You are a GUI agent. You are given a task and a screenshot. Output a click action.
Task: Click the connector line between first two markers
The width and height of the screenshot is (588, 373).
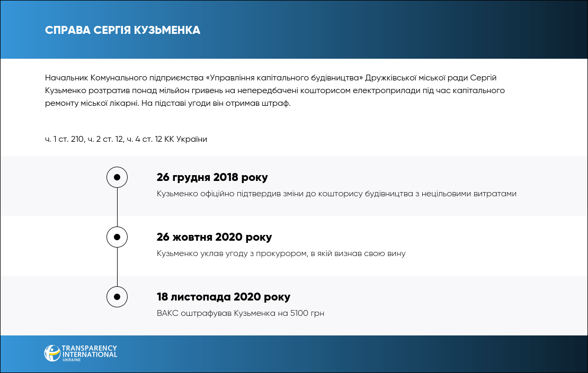pyautogui.click(x=117, y=206)
